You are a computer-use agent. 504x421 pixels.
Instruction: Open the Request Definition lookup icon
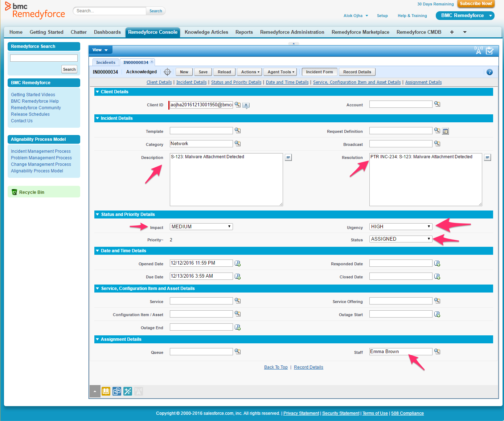pos(437,131)
